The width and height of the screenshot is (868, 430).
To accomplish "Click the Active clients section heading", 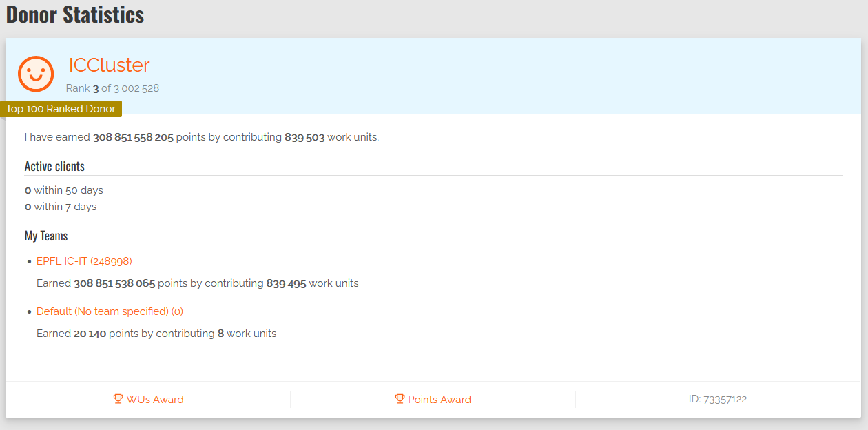I will [54, 166].
